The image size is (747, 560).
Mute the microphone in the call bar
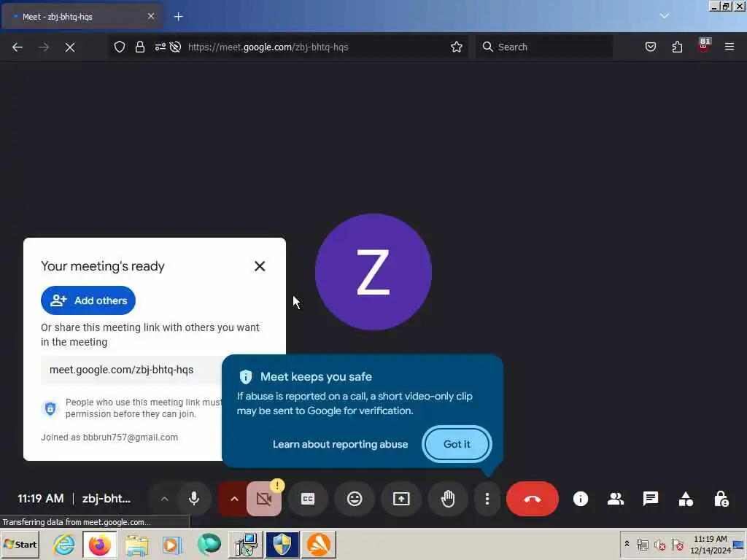click(x=194, y=499)
